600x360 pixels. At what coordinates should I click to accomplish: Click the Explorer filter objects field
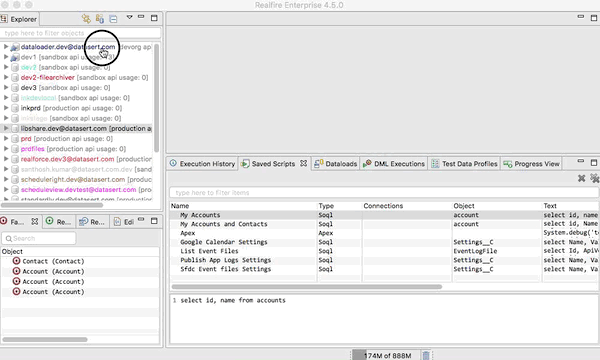tap(80, 33)
